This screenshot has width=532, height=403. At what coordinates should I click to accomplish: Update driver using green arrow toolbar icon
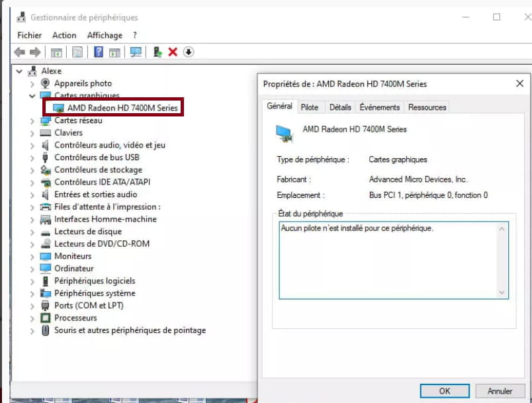coord(157,52)
